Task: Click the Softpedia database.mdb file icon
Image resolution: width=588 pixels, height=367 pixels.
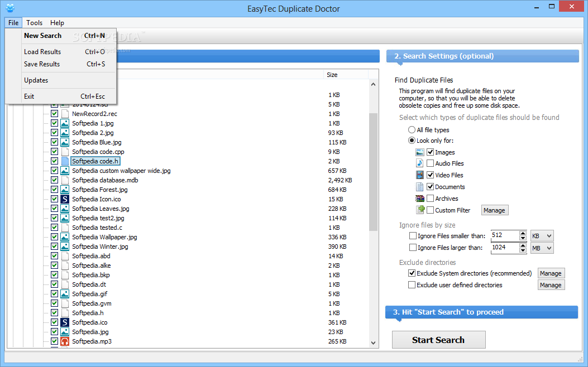Action: 65,180
